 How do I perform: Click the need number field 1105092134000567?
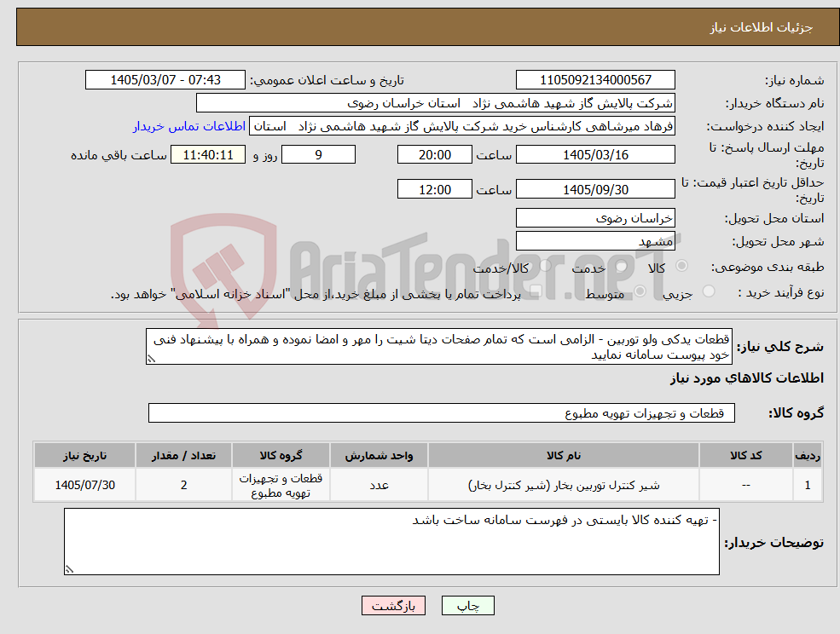[595, 80]
